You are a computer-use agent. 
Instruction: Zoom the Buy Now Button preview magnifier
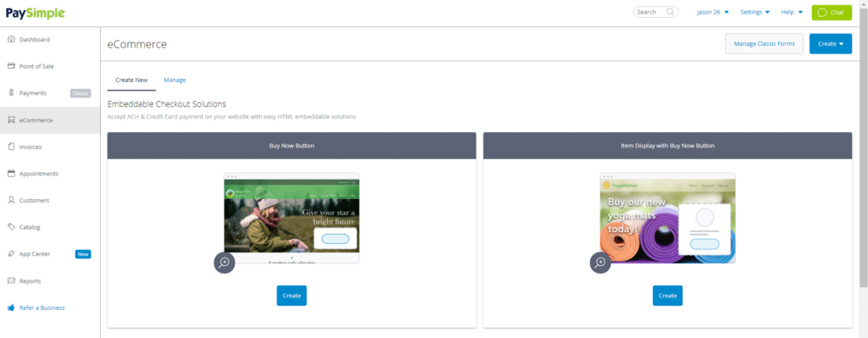pos(224,263)
